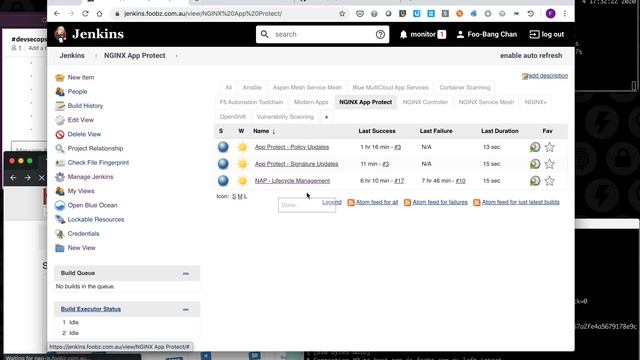Open My Views in sidebar
This screenshot has width=640, height=360.
tap(81, 191)
